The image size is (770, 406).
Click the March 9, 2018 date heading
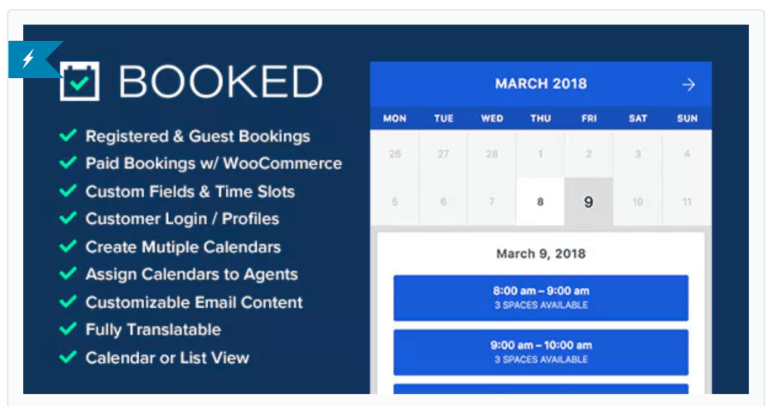point(541,254)
